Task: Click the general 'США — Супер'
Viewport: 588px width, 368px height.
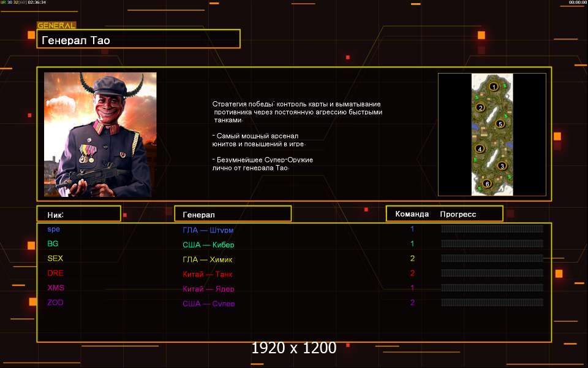Action: [x=209, y=304]
